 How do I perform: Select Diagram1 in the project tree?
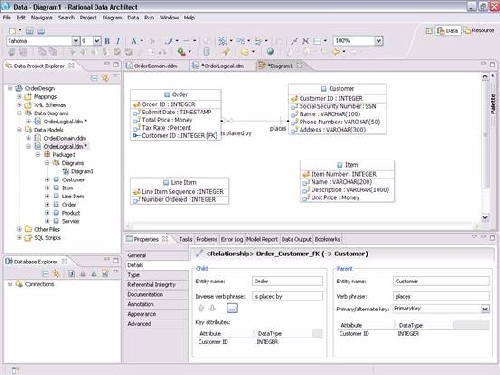tap(79, 171)
